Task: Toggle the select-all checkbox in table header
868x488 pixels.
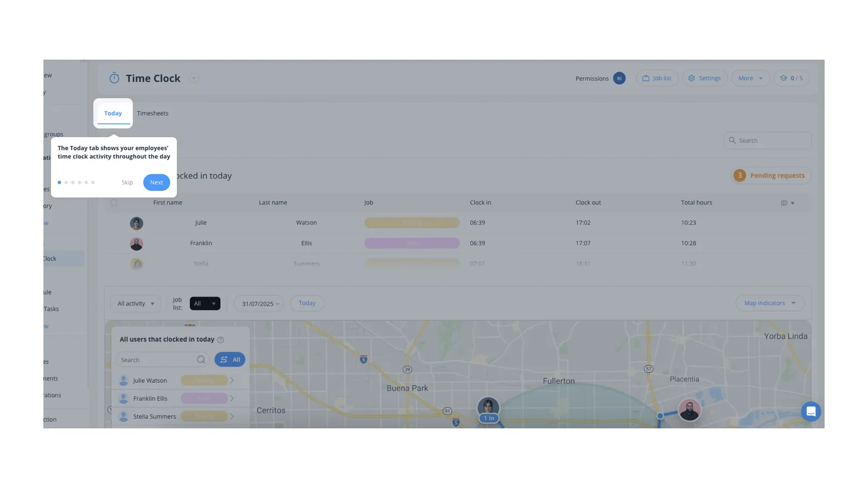Action: tap(114, 202)
